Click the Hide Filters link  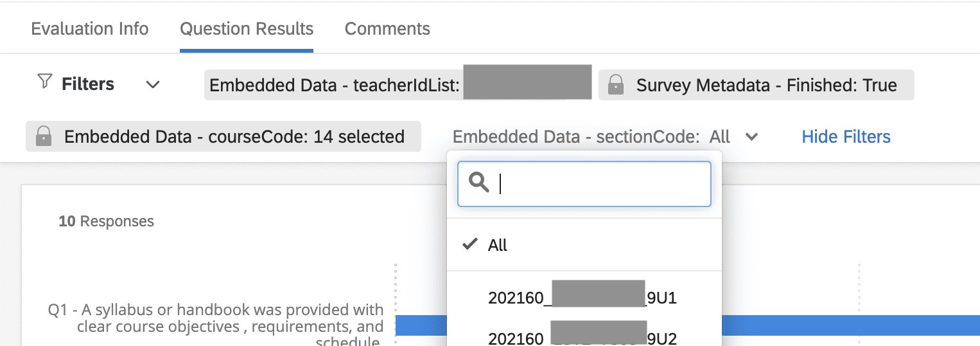pyautogui.click(x=846, y=136)
